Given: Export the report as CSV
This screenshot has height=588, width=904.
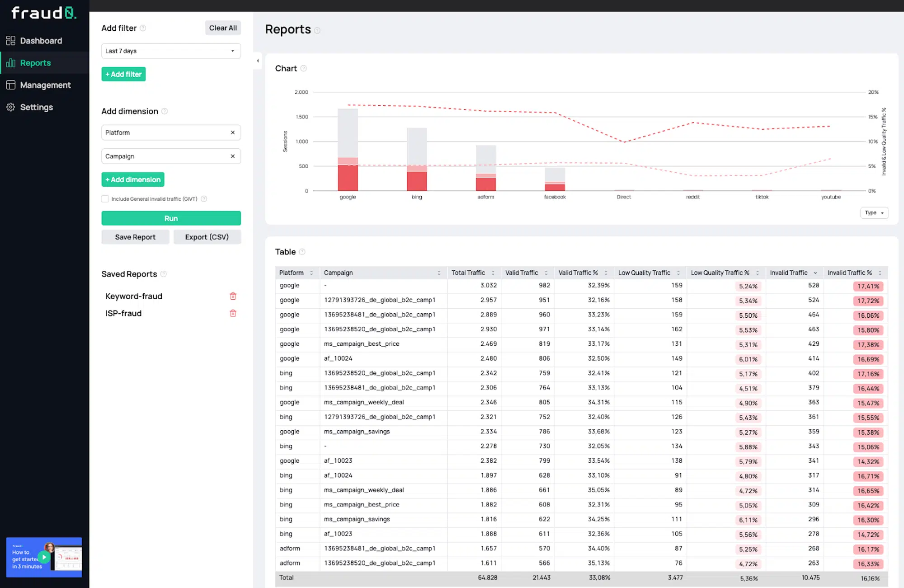Looking at the screenshot, I should [x=207, y=236].
